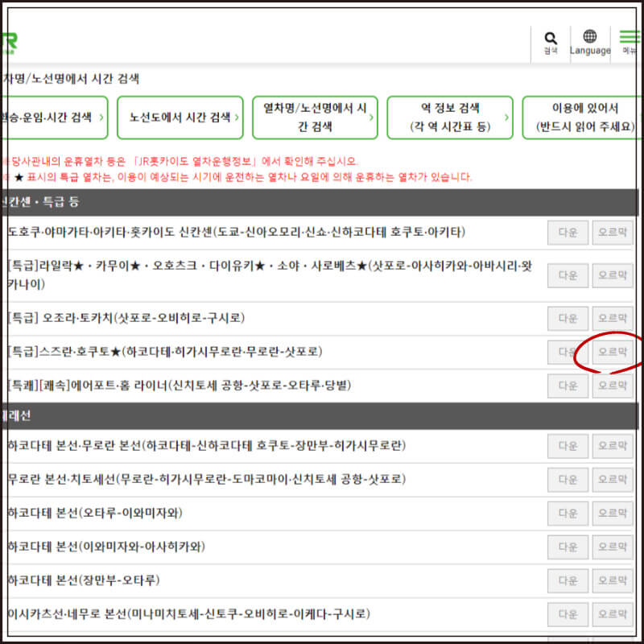This screenshot has height=644, width=644.
Task: Click 오르막 for 장만부-오타루 row
Action: 613,580
